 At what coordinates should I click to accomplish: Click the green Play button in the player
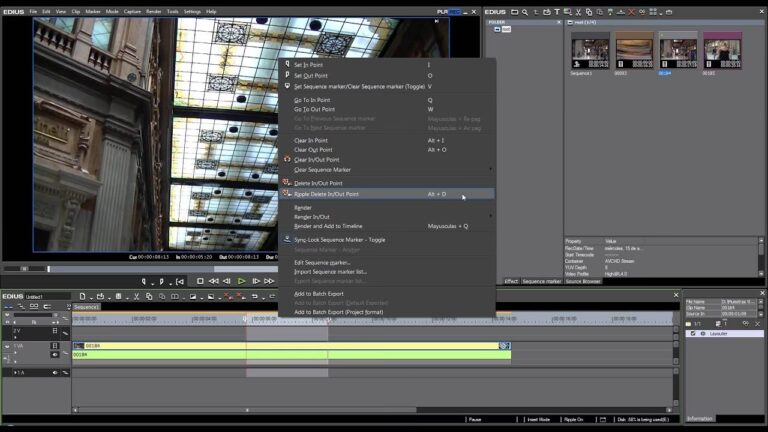tap(241, 281)
